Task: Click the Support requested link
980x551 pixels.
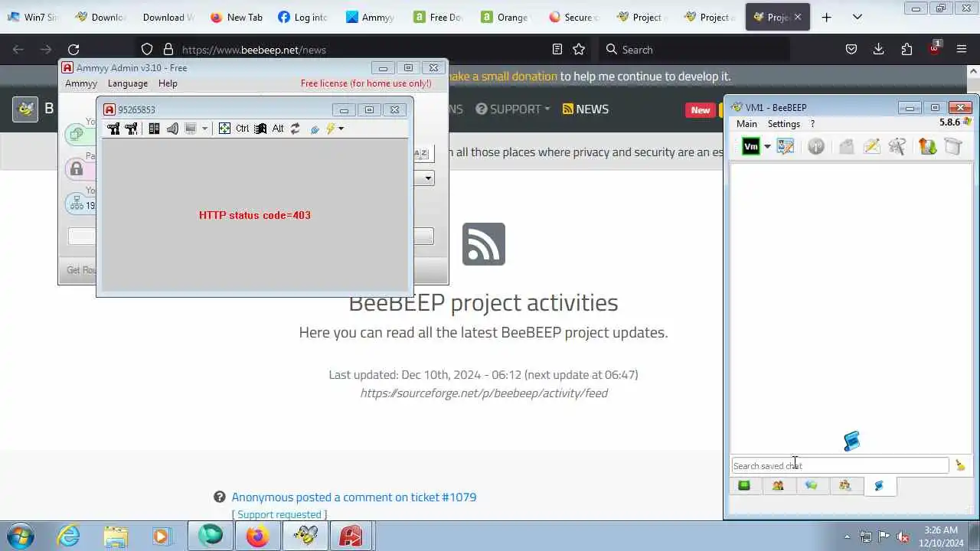Action: point(279,515)
